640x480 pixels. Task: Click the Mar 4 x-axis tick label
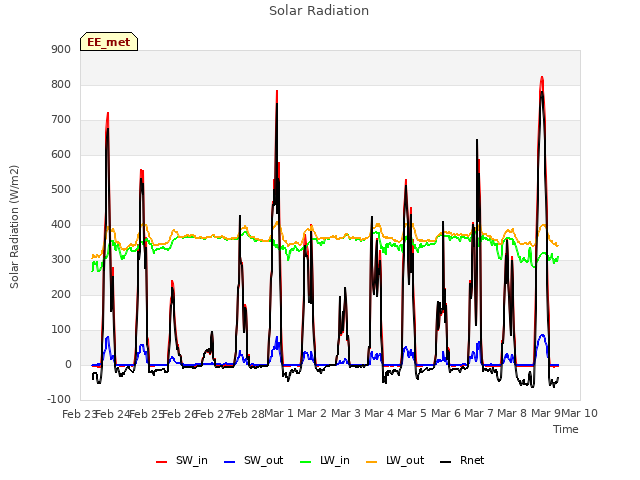(379, 413)
